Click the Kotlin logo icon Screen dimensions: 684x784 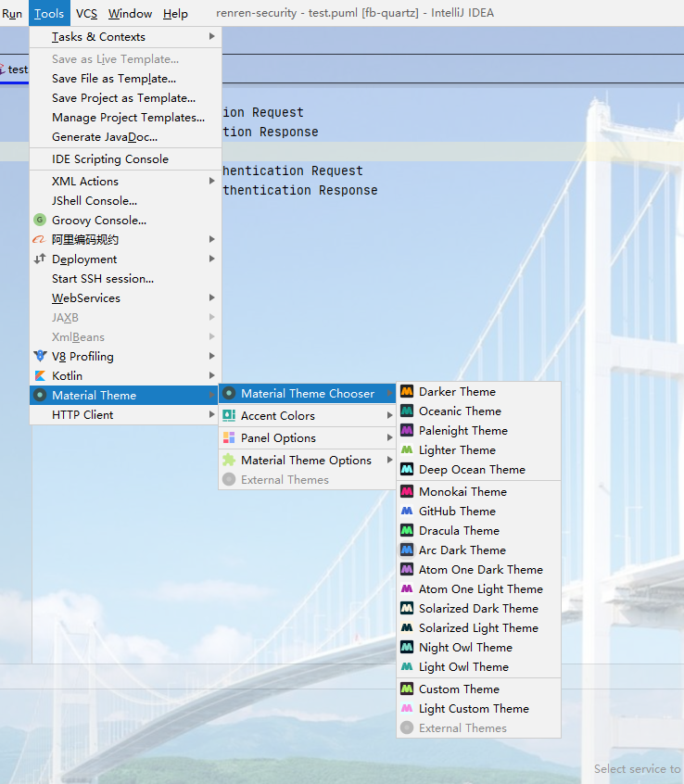click(x=40, y=376)
